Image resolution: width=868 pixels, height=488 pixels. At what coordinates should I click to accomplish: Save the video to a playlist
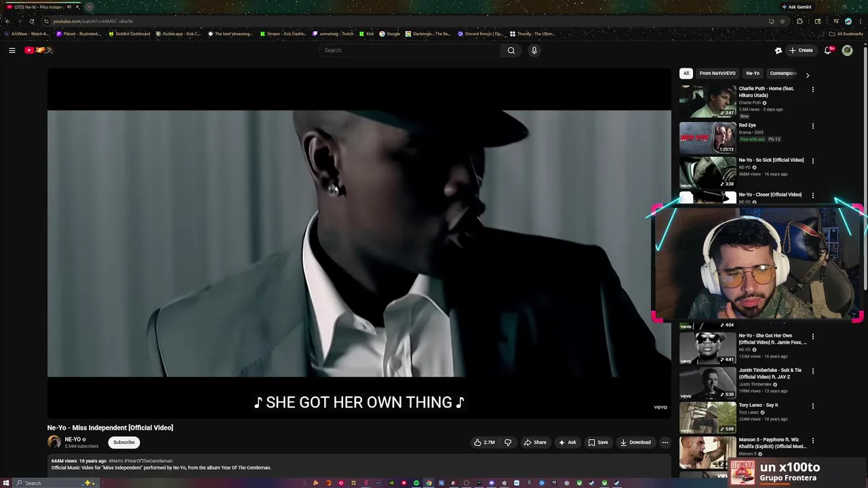click(598, 443)
